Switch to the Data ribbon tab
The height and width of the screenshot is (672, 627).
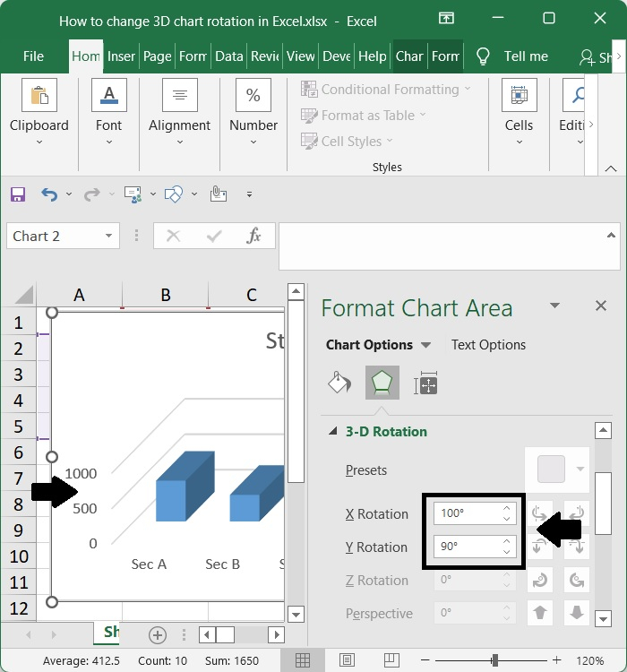[x=229, y=56]
